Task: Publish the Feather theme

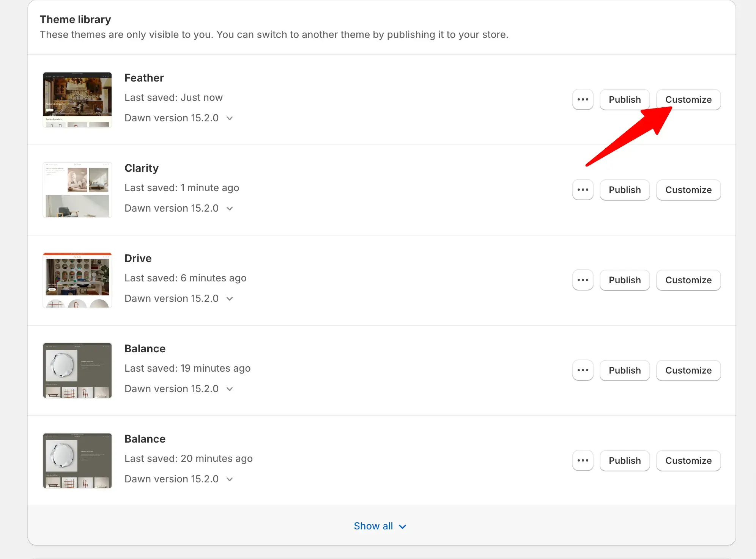Action: [624, 99]
